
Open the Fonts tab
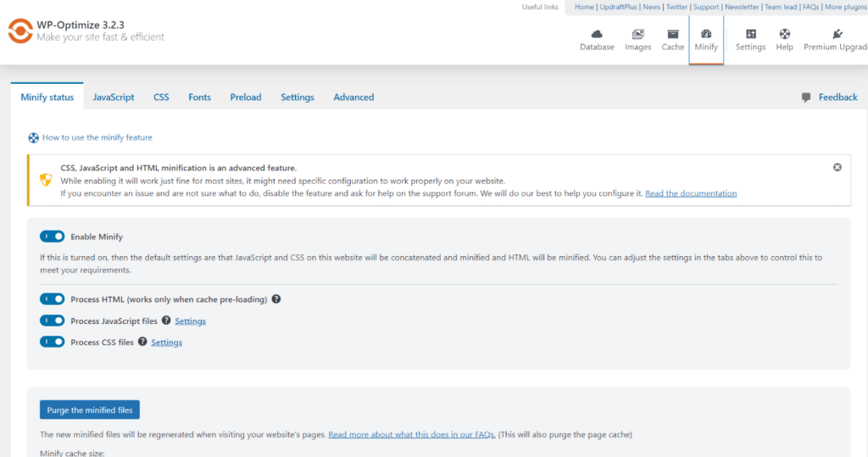tap(199, 98)
